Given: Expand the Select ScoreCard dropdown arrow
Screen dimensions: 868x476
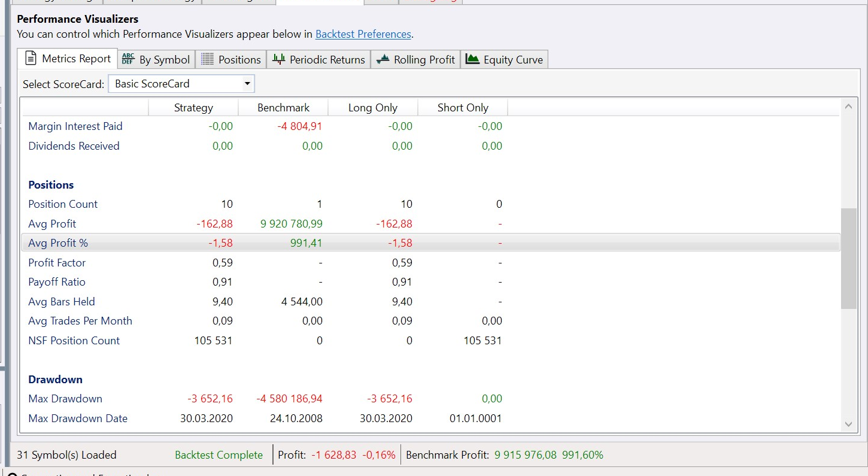Looking at the screenshot, I should pos(247,84).
